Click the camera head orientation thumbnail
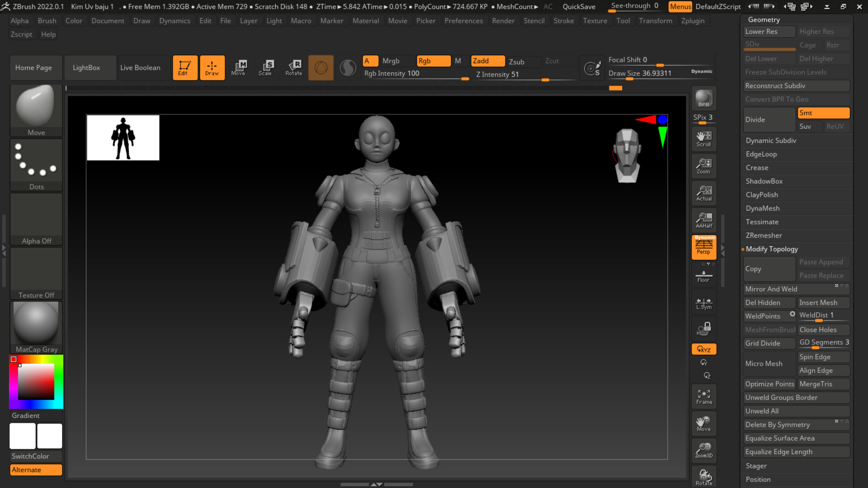 point(627,155)
